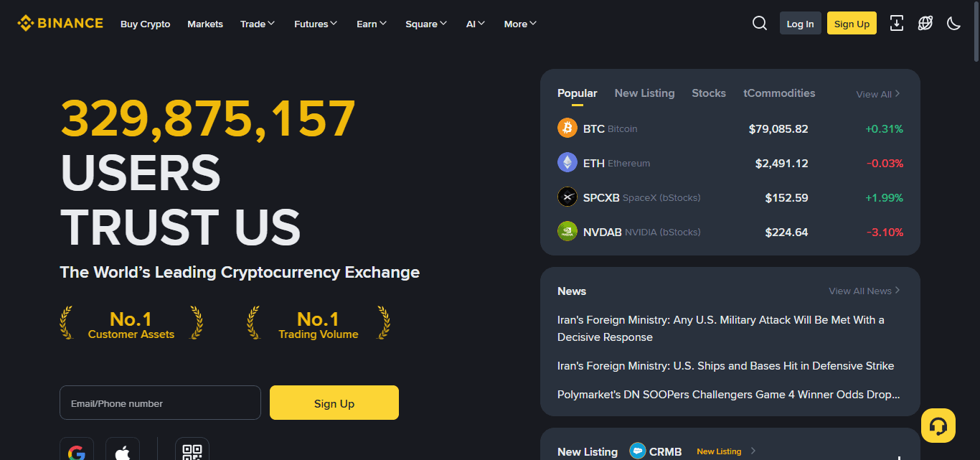This screenshot has height=460, width=980.
Task: Click the Ethereum coin icon
Action: point(567,163)
